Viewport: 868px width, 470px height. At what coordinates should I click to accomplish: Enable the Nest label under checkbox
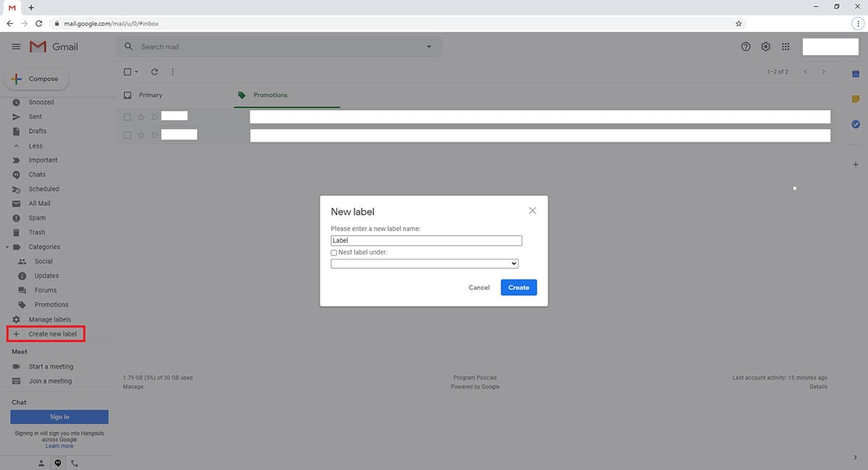333,252
